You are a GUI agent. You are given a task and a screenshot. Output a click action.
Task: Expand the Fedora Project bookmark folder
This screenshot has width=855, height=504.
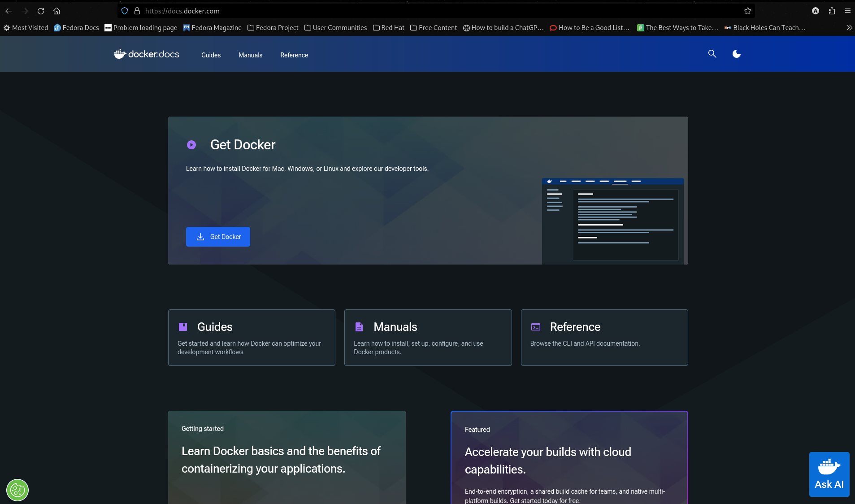coord(273,28)
